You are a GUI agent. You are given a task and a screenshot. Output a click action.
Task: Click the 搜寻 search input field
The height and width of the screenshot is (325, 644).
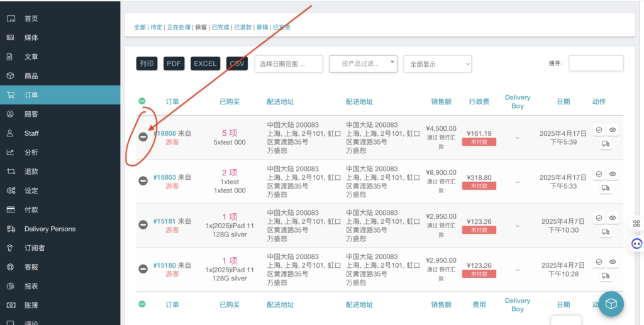(596, 63)
